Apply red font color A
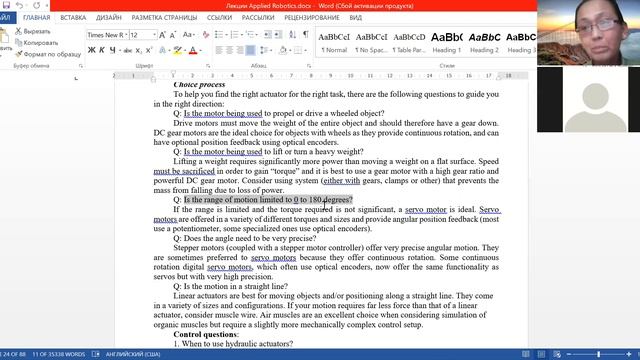This screenshot has width=640, height=360. tap(193, 50)
